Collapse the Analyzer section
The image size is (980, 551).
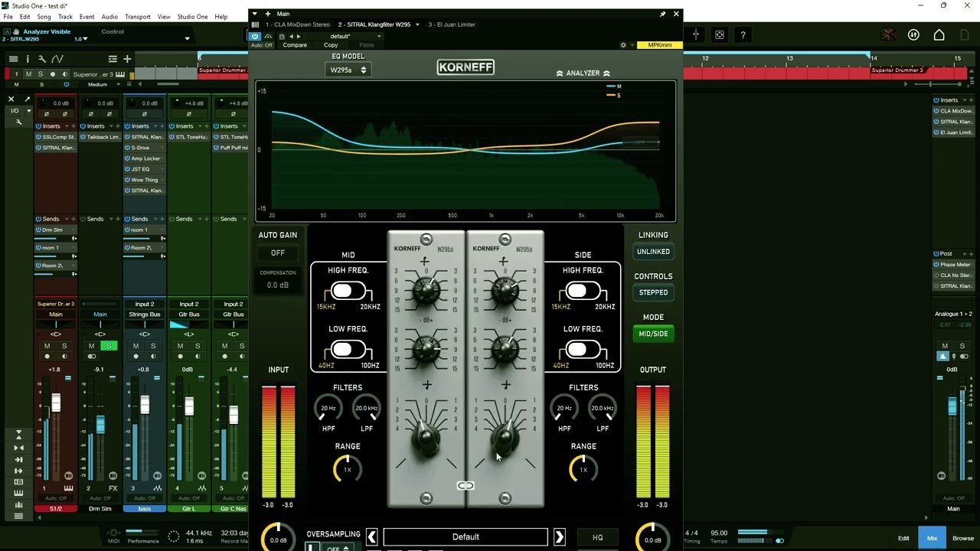583,73
